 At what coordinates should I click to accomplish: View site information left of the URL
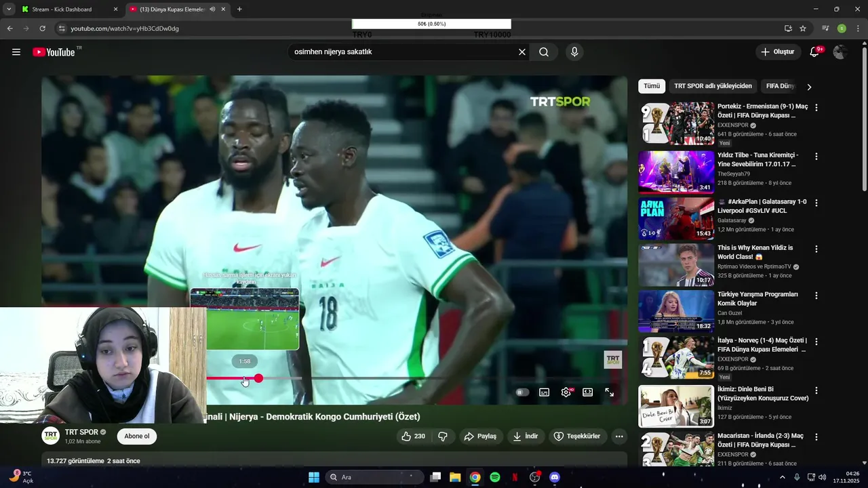[x=62, y=28]
